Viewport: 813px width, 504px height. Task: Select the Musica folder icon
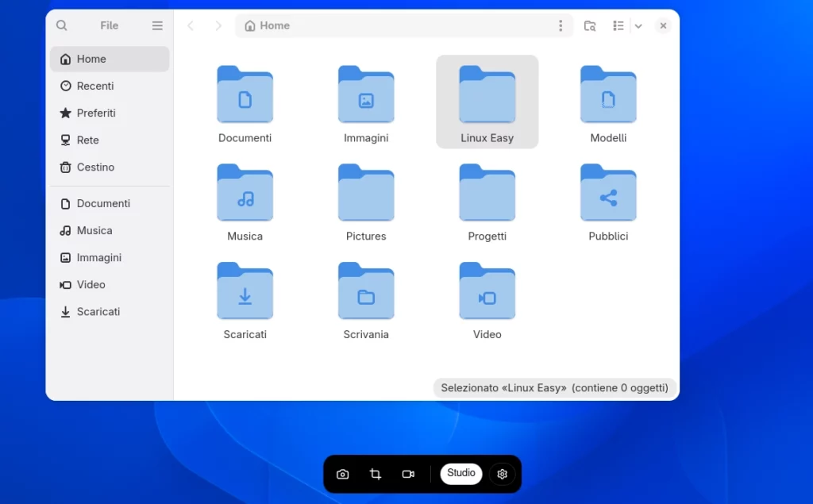245,192
